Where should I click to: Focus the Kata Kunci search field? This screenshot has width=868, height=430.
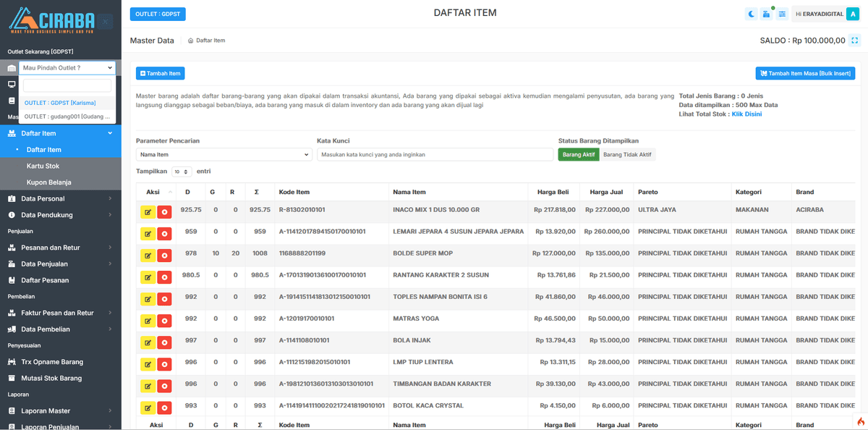435,154
